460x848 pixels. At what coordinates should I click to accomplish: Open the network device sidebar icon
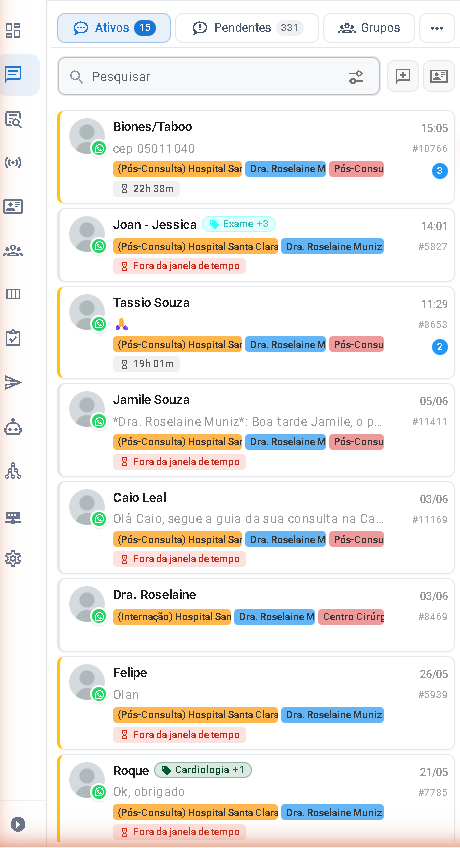[x=13, y=518]
